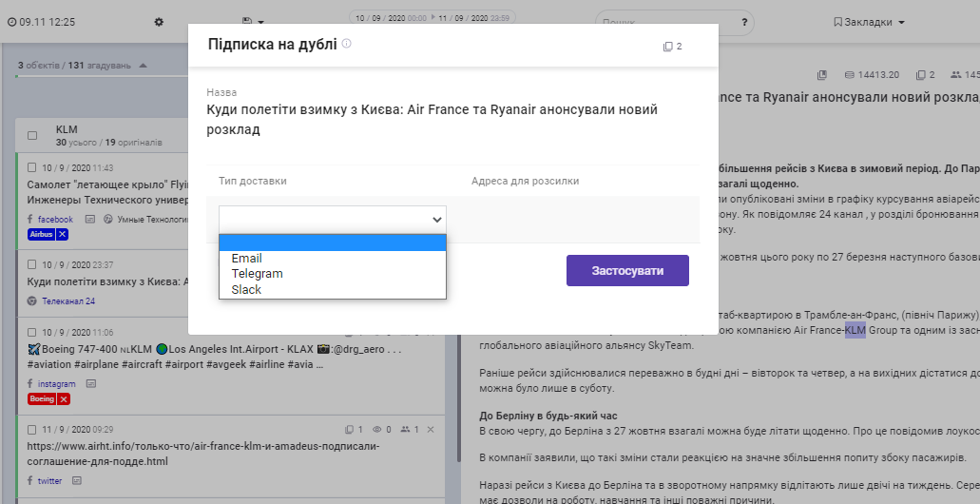
Task: Open the Тип доставки combo box
Action: pyautogui.click(x=333, y=220)
